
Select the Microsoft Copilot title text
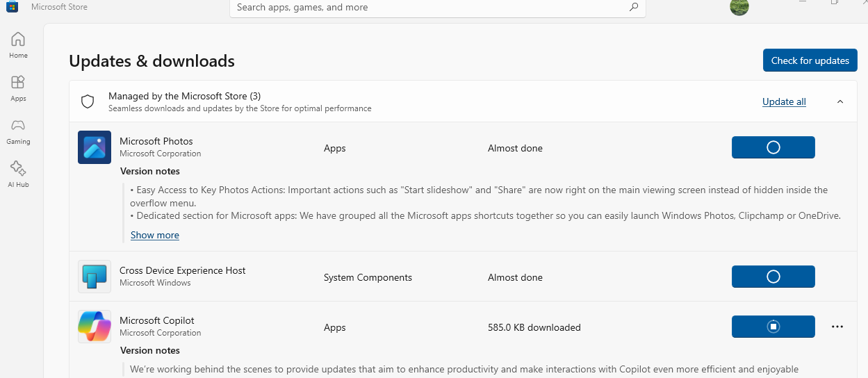coord(157,320)
